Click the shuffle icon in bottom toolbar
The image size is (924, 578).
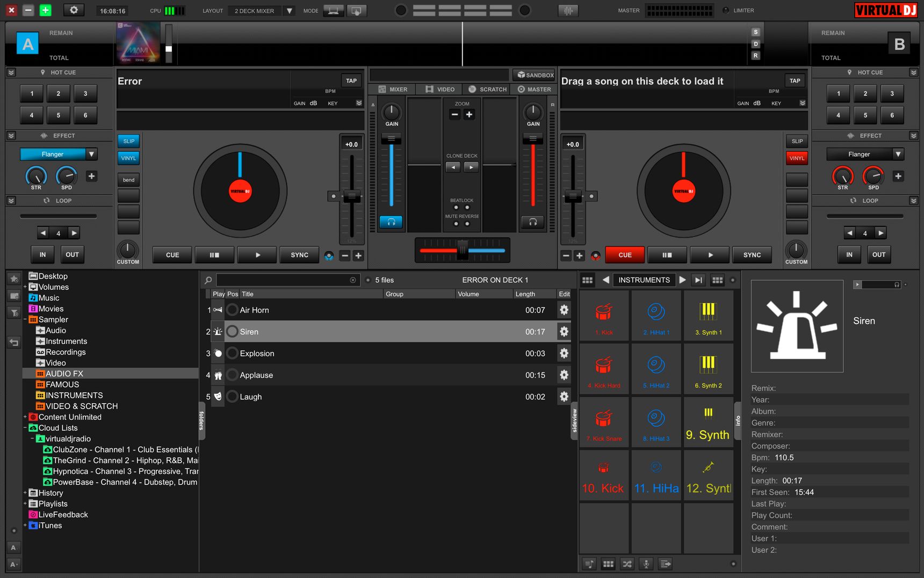pos(627,563)
